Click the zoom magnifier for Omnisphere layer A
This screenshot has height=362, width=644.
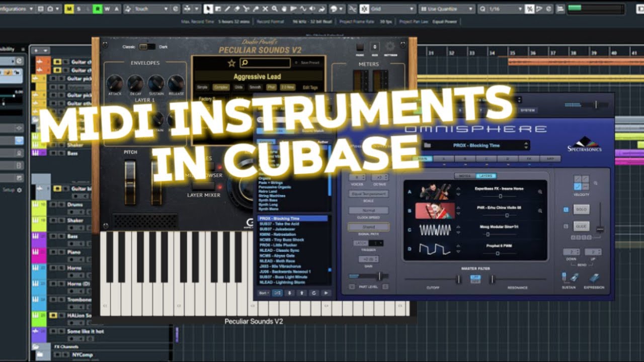click(x=540, y=192)
